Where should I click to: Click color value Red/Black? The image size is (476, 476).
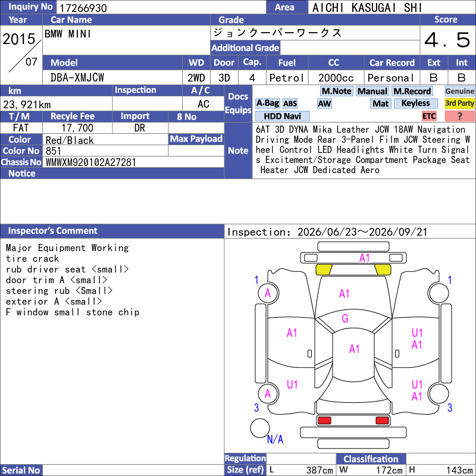click(x=70, y=140)
